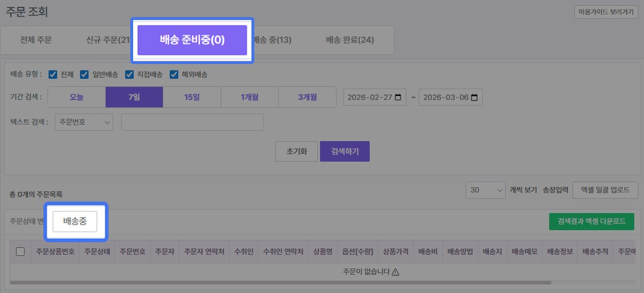This screenshot has height=293, width=644.
Task: Click the text search input field
Action: (x=193, y=122)
